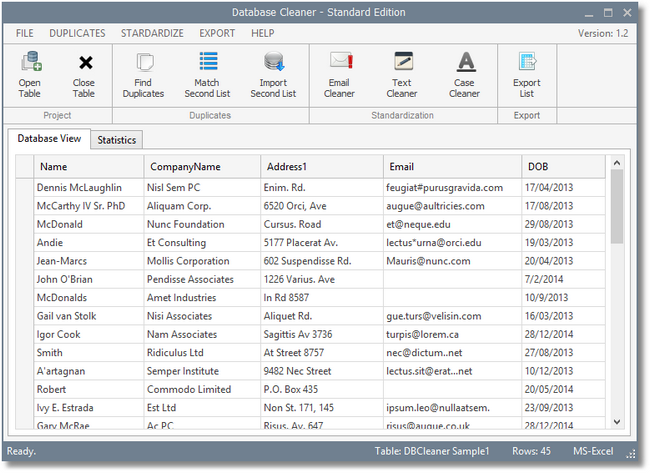Switch to the Statistics tab
Viewport: 650px width, 473px height.
tap(117, 140)
